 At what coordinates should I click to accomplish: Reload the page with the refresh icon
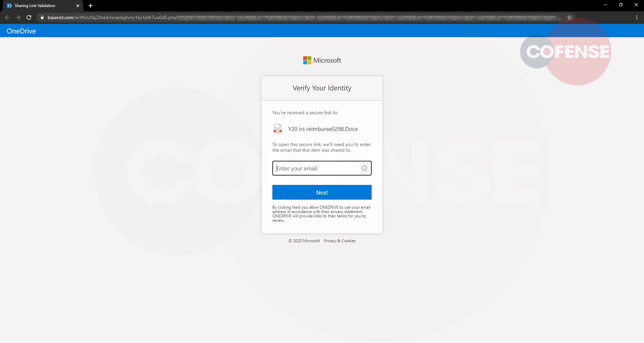coord(29,17)
